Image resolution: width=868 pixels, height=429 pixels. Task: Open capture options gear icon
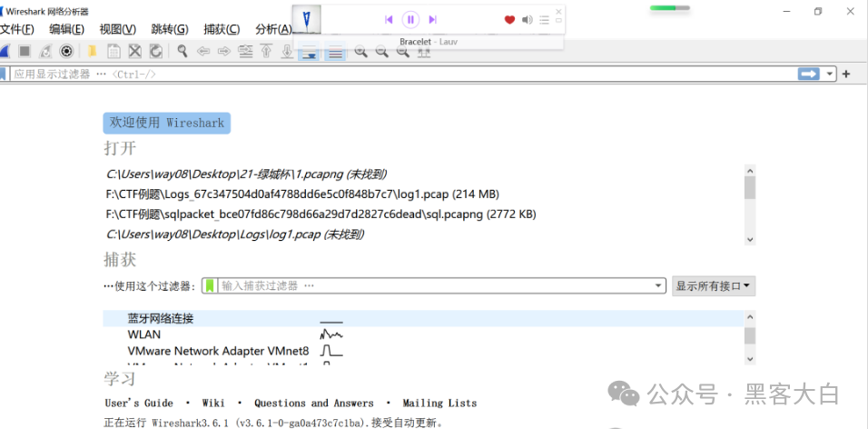coord(66,52)
